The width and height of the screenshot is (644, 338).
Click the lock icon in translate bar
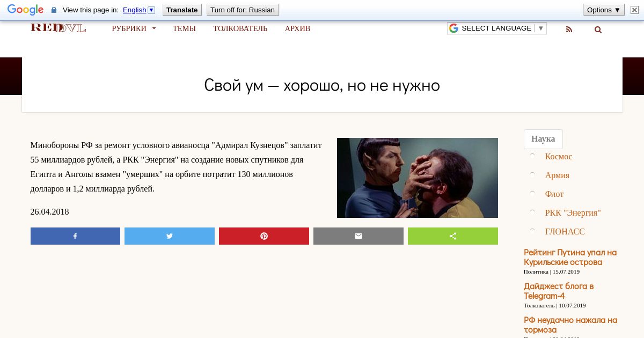point(54,10)
